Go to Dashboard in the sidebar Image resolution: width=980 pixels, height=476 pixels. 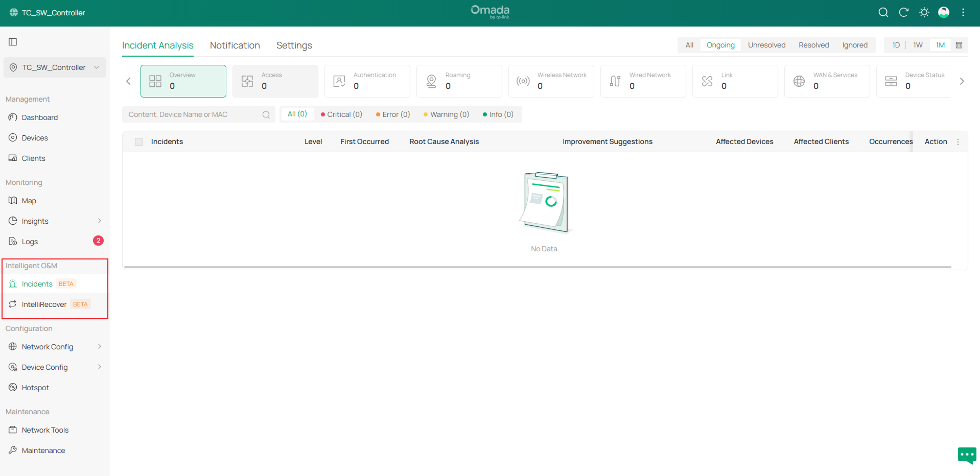point(55,117)
